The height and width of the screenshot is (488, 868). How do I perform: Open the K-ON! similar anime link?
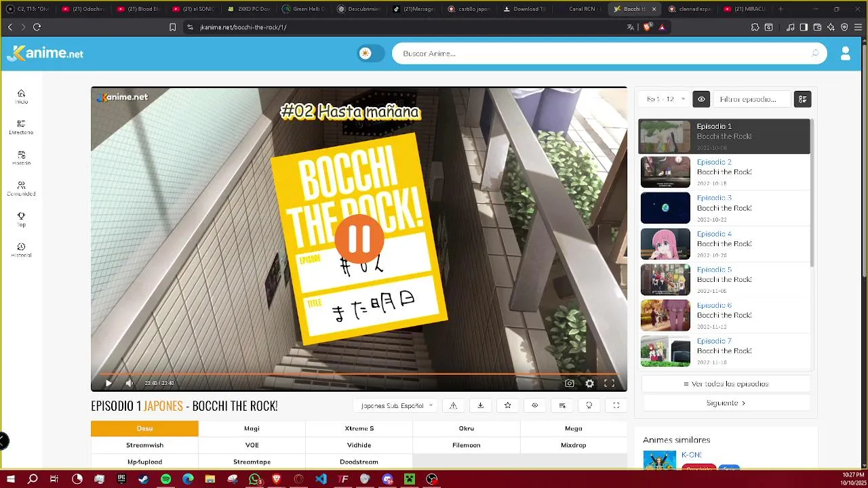pos(691,455)
